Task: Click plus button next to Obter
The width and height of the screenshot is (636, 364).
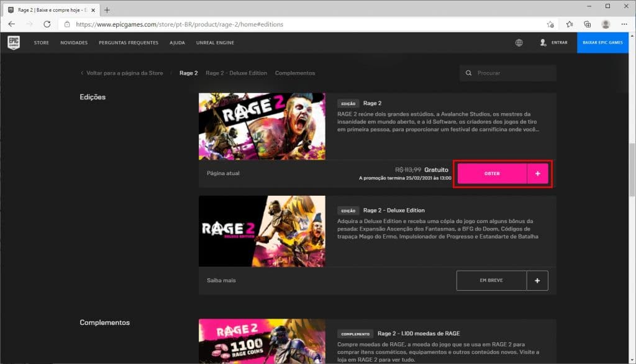Action: point(537,174)
